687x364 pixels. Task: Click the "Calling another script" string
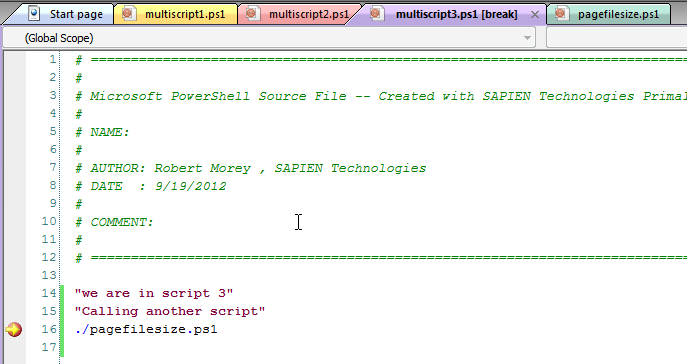pyautogui.click(x=170, y=311)
